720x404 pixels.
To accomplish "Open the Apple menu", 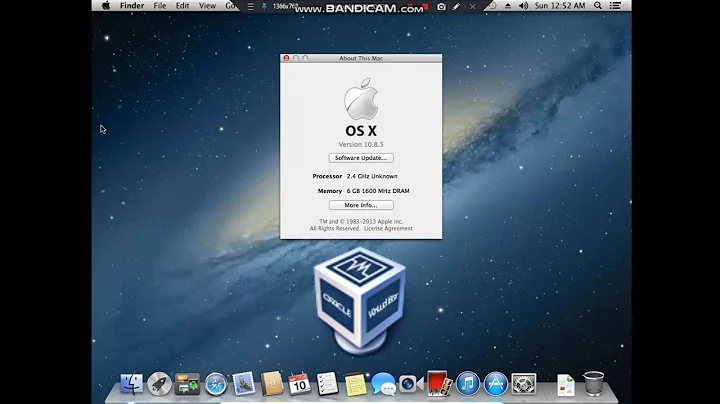I will [x=106, y=6].
